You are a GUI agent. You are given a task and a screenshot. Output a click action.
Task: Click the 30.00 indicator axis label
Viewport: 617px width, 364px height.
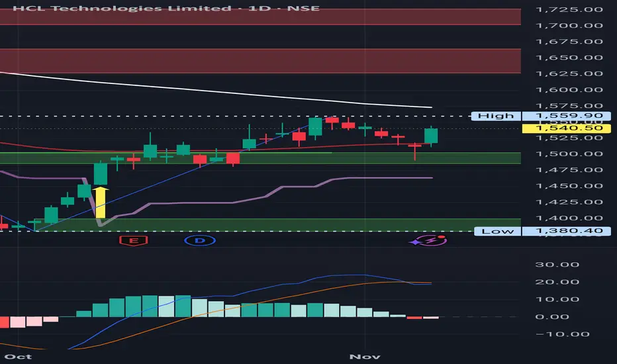tap(557, 265)
